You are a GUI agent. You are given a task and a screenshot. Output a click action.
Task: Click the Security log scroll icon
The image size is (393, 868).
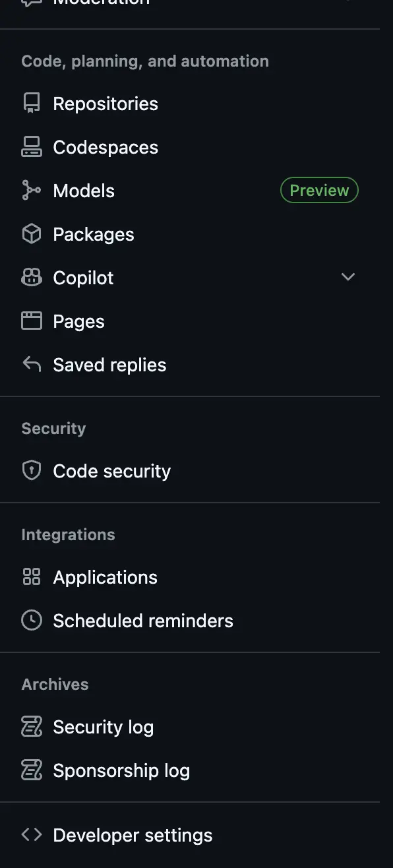30,726
